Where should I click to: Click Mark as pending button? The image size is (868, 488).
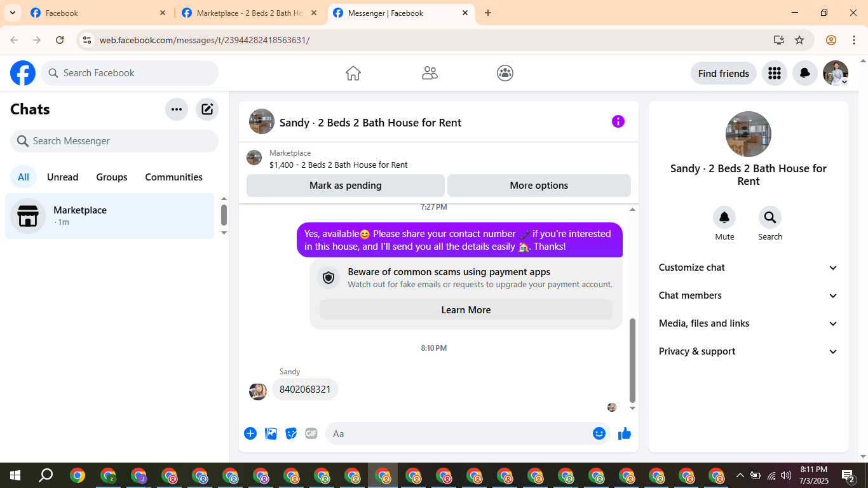[x=346, y=186]
